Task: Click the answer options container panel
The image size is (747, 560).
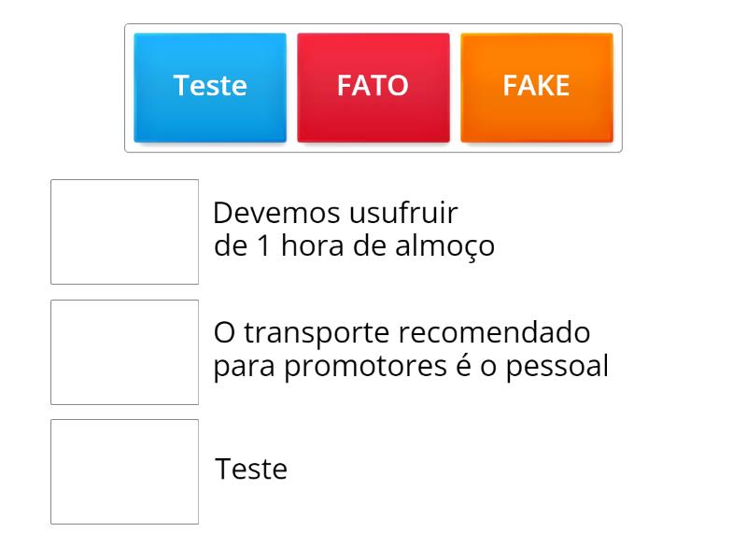Action: click(x=373, y=86)
